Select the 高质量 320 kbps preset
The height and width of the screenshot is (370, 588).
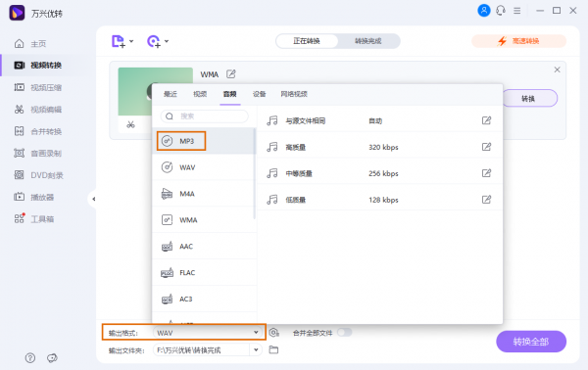pyautogui.click(x=379, y=147)
